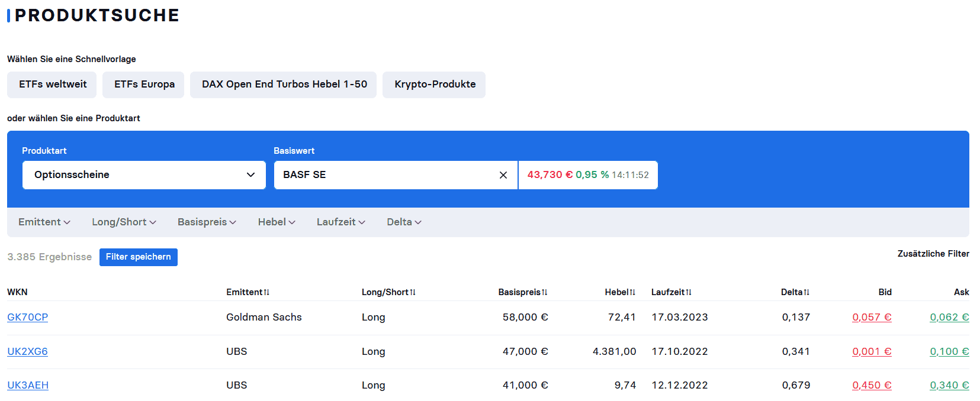
Task: Click bid price 0,001 € for UK2XG6
Action: [x=872, y=352]
